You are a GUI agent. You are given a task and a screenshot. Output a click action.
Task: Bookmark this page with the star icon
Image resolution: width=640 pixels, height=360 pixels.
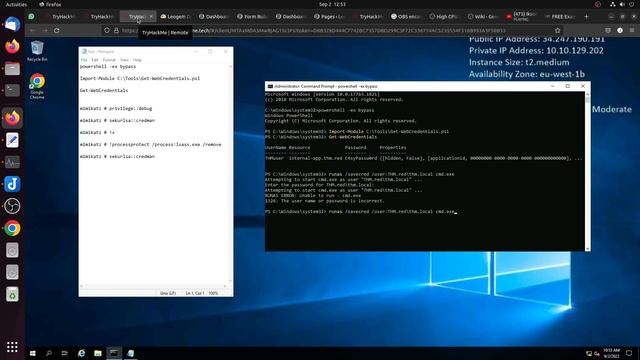pyautogui.click(x=558, y=31)
